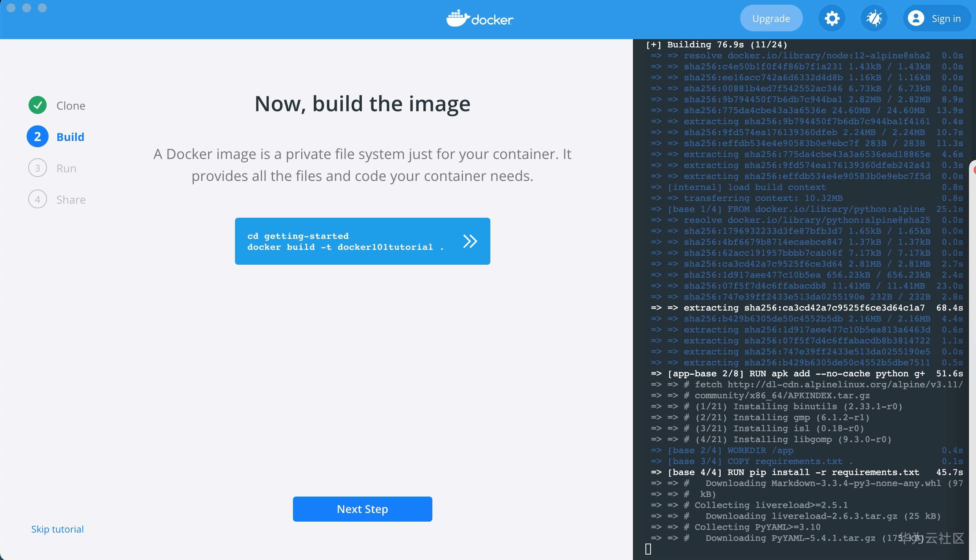Click the step 4 circle icon
Screen dimensions: 976x560
click(x=38, y=199)
